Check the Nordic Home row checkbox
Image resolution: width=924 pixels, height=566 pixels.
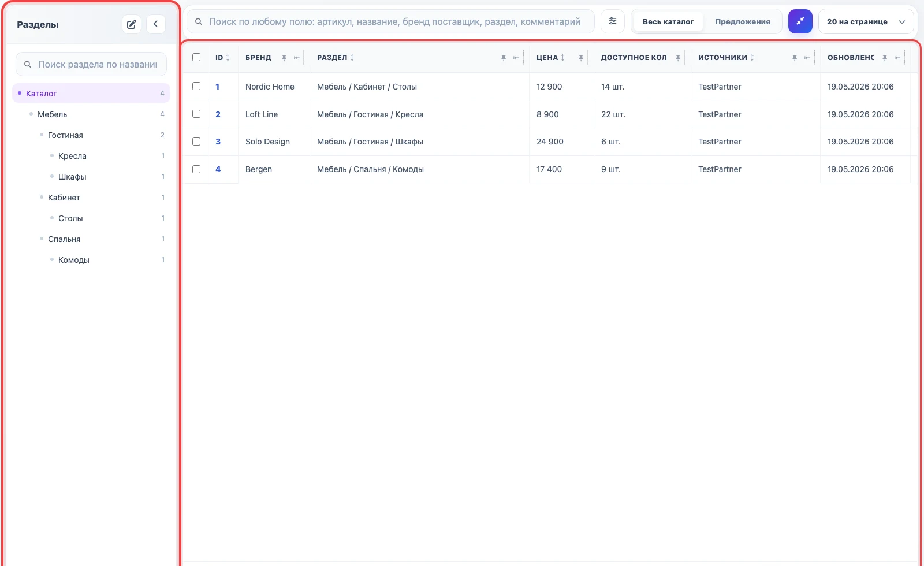[196, 86]
